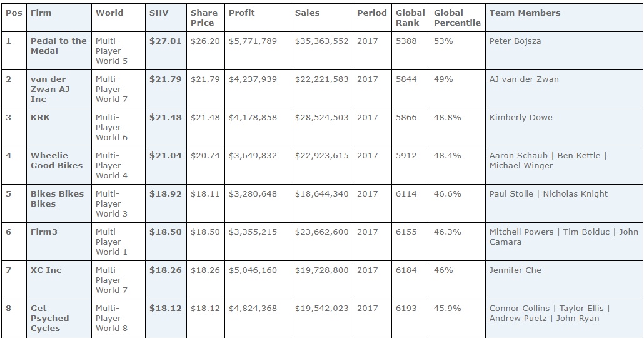This screenshot has height=338, width=644.
Task: Select the KRK firm entry
Action: click(x=40, y=117)
